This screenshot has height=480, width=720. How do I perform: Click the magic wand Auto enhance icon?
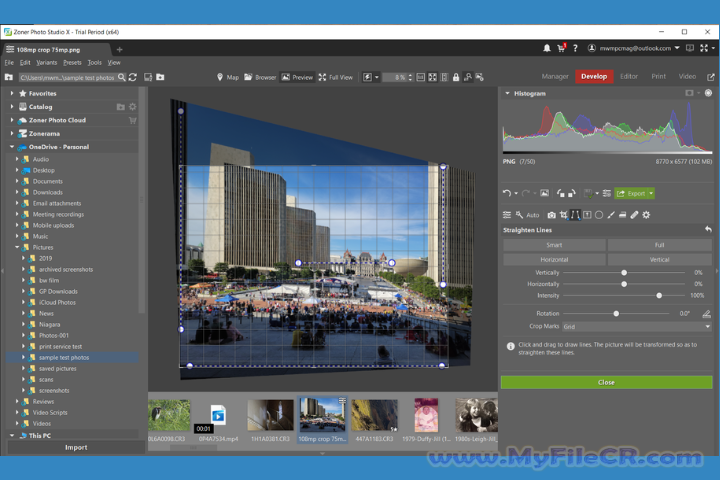tap(519, 215)
